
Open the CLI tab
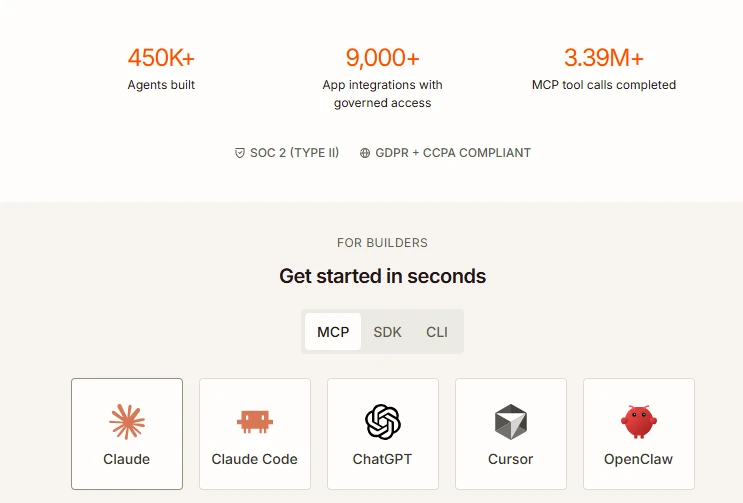[x=436, y=332]
